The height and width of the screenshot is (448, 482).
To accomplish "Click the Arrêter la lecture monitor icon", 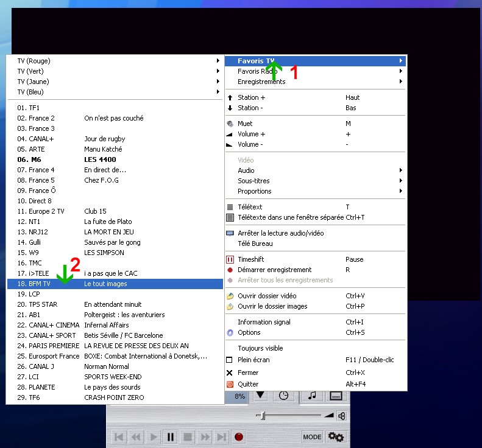I will coord(230,233).
